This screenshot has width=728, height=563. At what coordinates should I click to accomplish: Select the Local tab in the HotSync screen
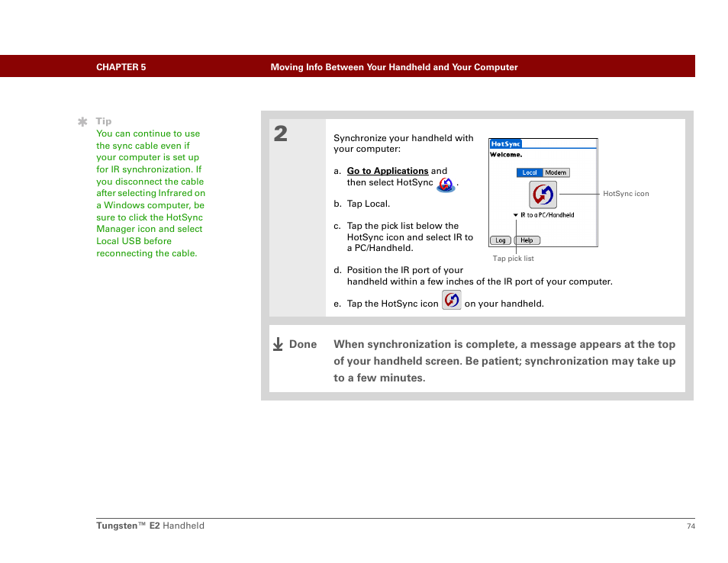[530, 172]
